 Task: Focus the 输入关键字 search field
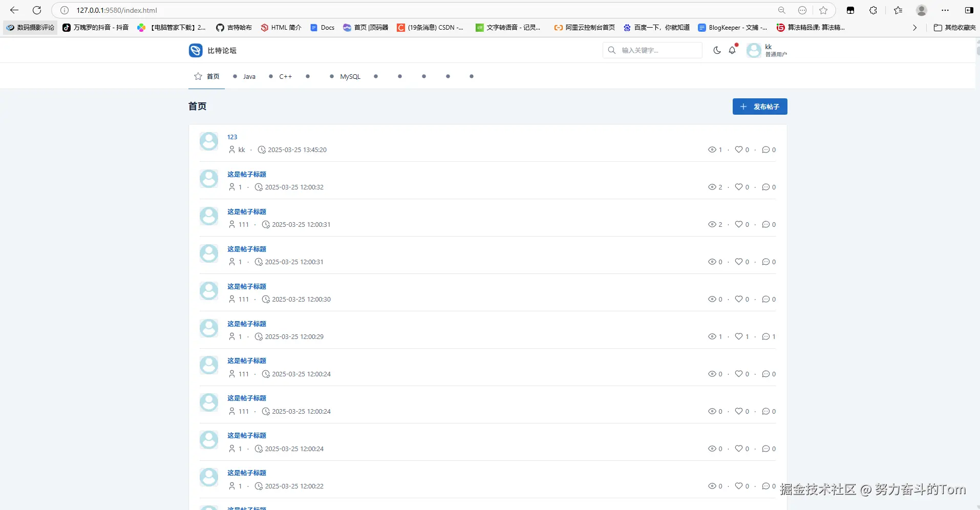(x=652, y=50)
